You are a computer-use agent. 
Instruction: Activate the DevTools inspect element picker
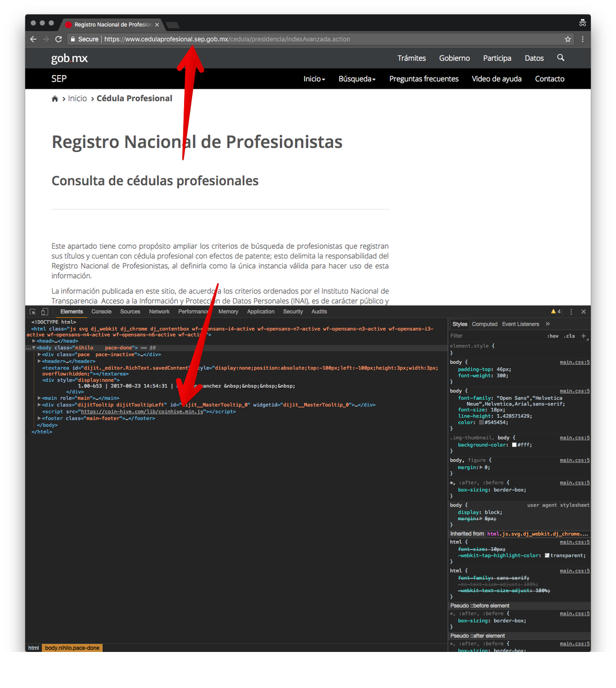coord(33,312)
